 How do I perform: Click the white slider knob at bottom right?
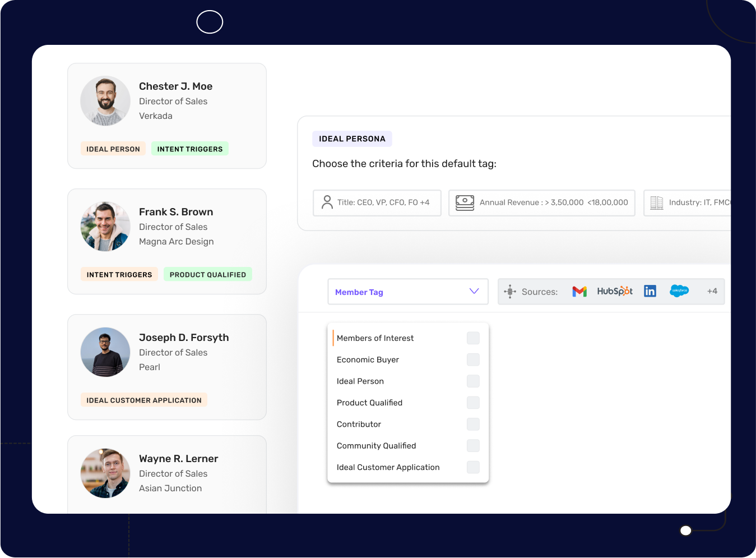(x=685, y=531)
